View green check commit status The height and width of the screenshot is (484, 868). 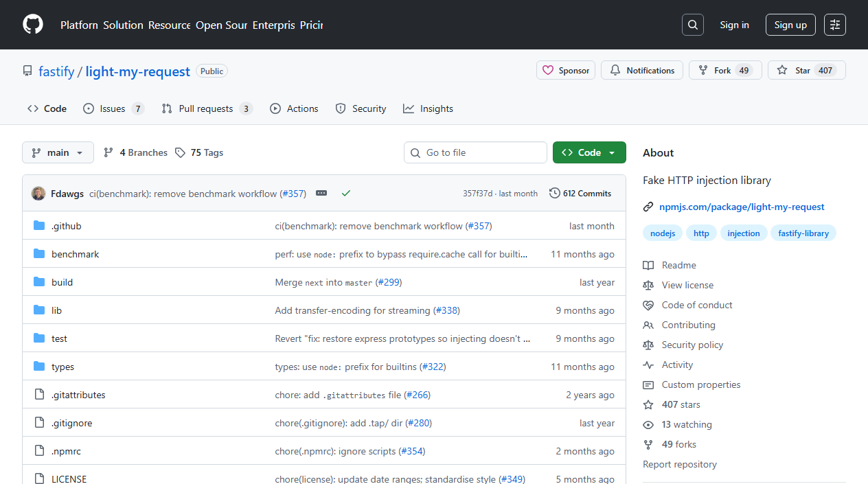346,194
